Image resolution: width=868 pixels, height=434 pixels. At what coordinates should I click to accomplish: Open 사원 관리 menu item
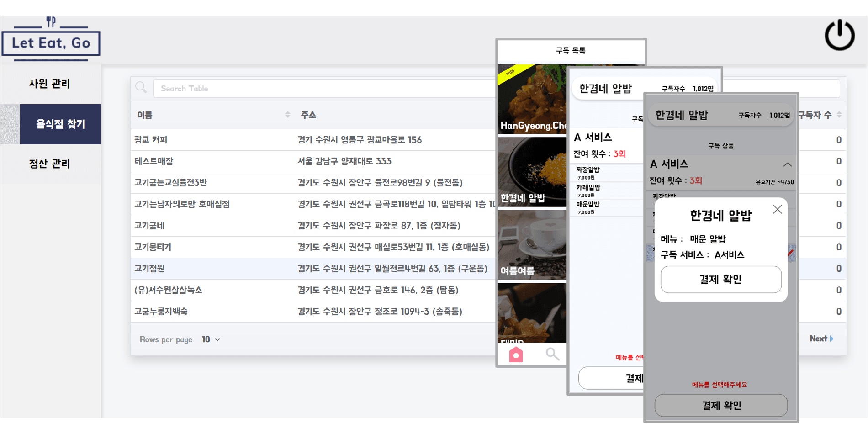[50, 84]
